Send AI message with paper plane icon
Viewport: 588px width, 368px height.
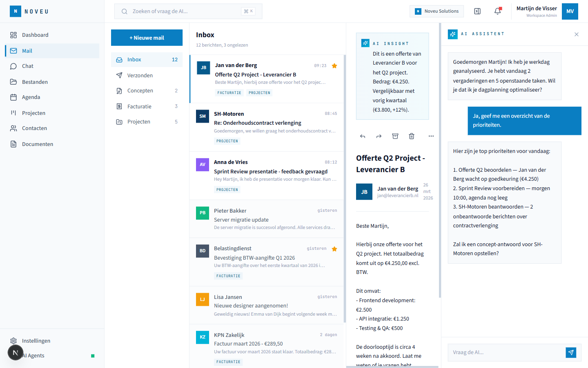coord(571,352)
